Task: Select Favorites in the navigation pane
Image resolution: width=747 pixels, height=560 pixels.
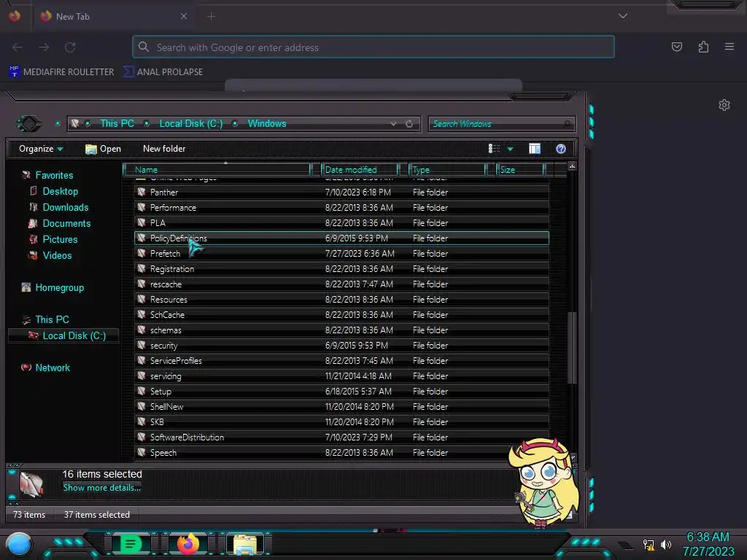Action: 54,175
